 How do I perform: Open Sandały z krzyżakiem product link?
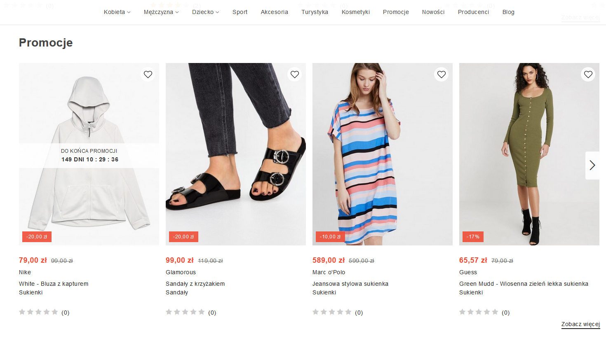195,284
